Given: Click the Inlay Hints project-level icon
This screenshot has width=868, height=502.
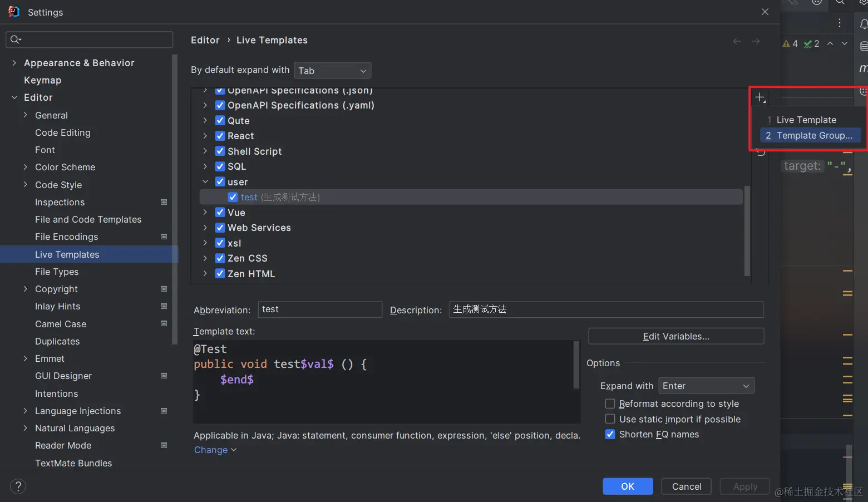Looking at the screenshot, I should click(164, 306).
